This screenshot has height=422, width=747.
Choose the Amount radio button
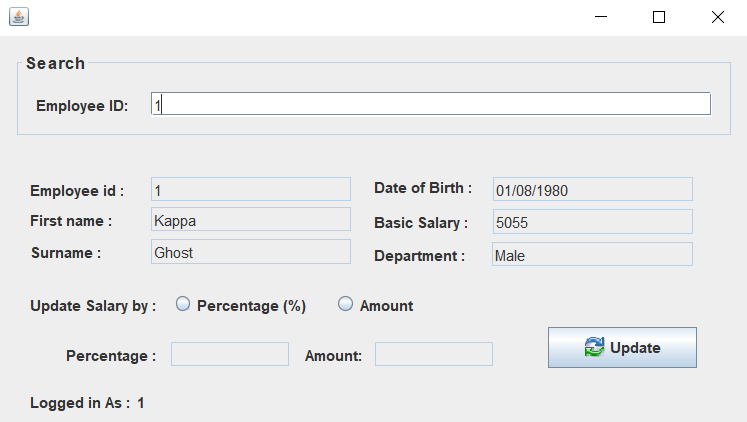[346, 305]
